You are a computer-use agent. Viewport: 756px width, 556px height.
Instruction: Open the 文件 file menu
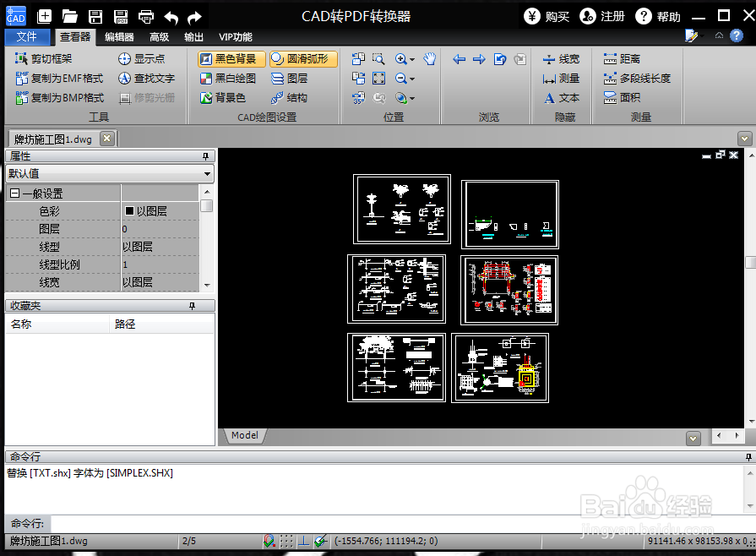26,36
